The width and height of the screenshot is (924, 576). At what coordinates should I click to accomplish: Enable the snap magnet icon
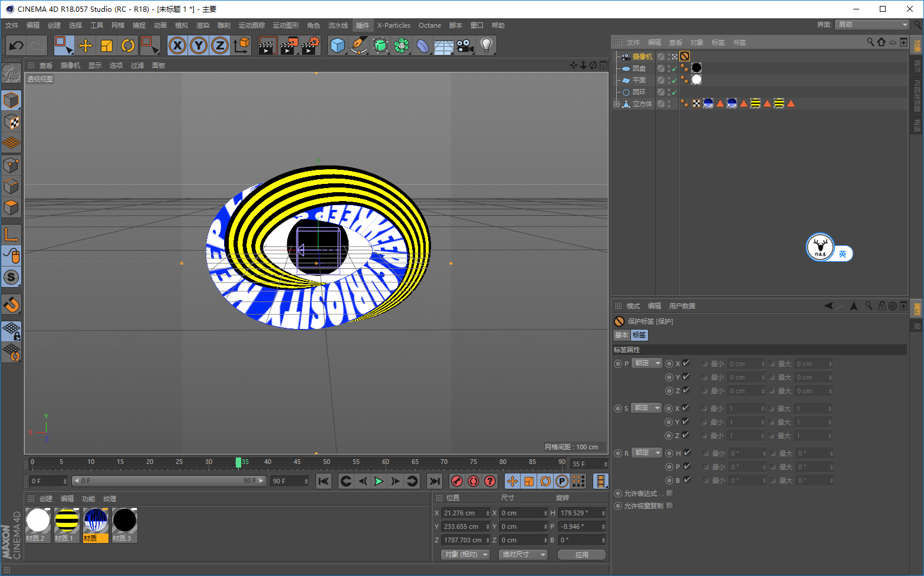coord(11,304)
